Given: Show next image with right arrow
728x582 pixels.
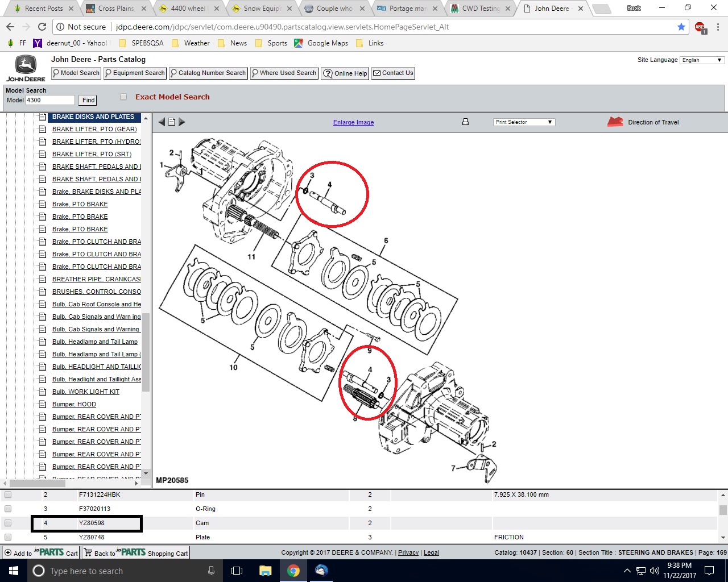Looking at the screenshot, I should coord(182,122).
